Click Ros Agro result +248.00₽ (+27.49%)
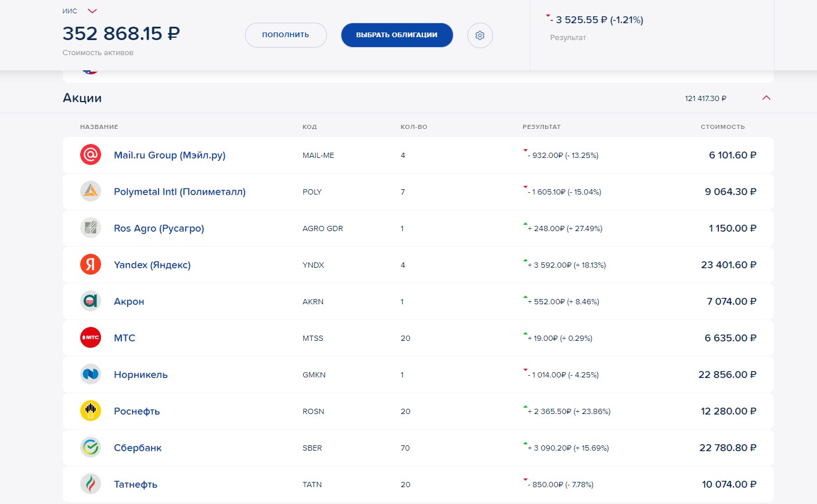The width and height of the screenshot is (817, 504). pyautogui.click(x=565, y=228)
